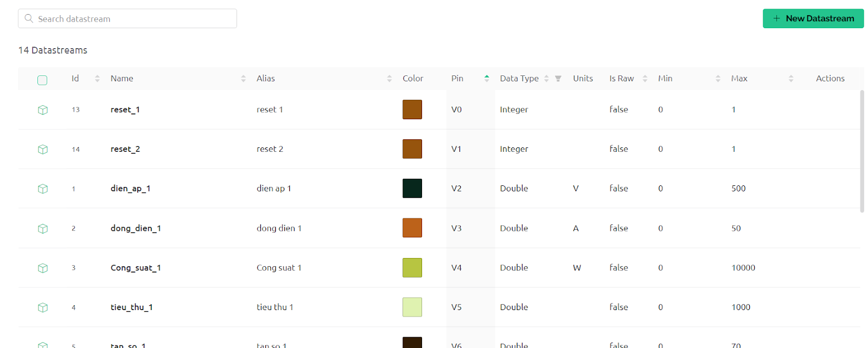The height and width of the screenshot is (348, 868).
Task: Click the Max value 1000
Action: click(x=741, y=307)
